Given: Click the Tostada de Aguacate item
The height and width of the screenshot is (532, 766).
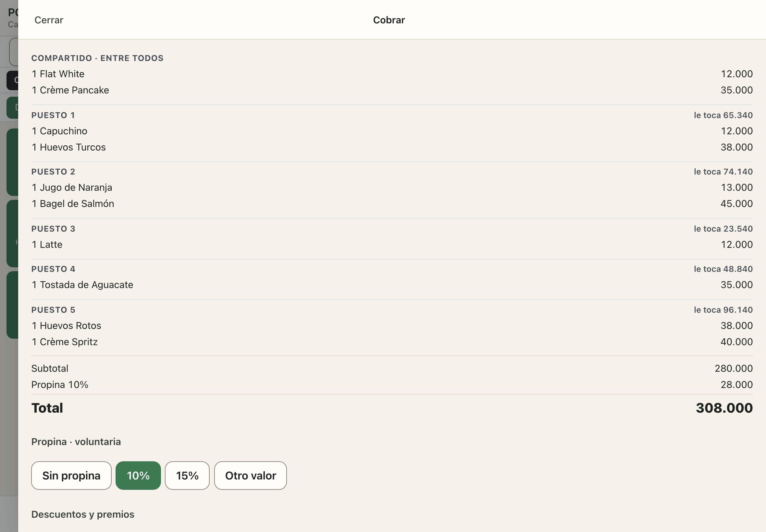Looking at the screenshot, I should click(392, 285).
